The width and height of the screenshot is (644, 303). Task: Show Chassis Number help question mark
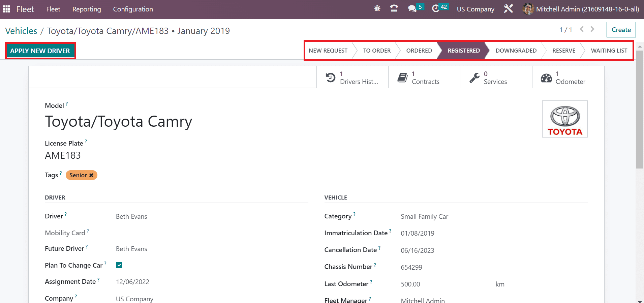(x=375, y=265)
